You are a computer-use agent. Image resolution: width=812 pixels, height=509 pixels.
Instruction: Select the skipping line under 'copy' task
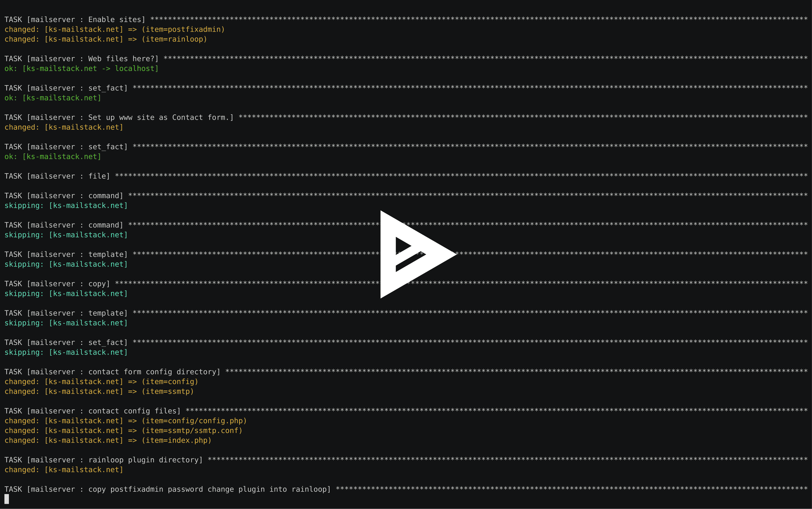pyautogui.click(x=65, y=294)
